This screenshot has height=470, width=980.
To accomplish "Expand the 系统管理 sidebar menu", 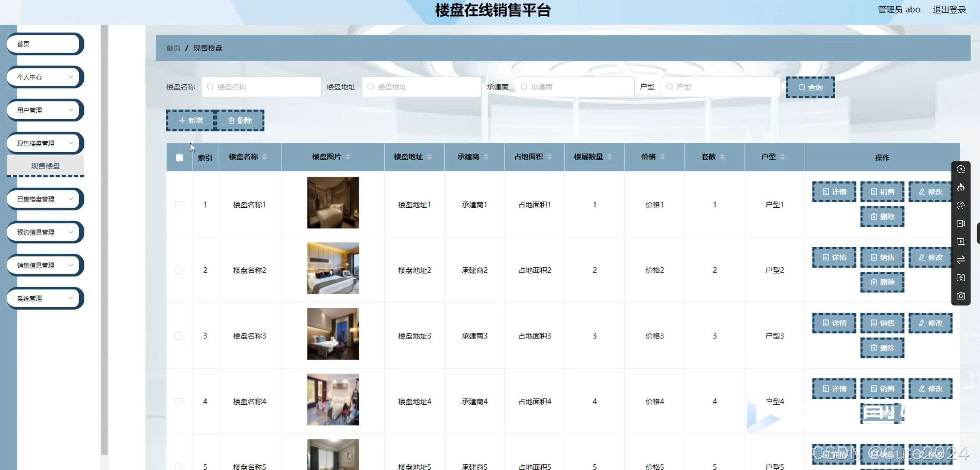I will (x=44, y=298).
